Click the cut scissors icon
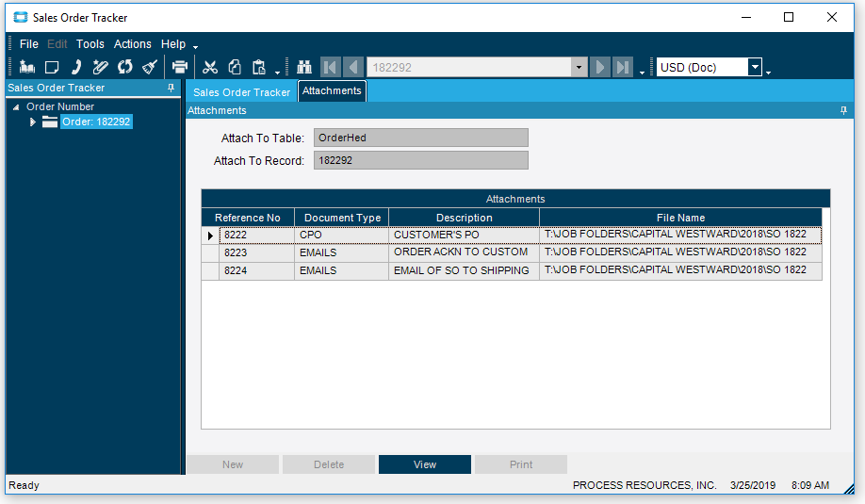Screen dimensions: 865x504 pos(210,67)
